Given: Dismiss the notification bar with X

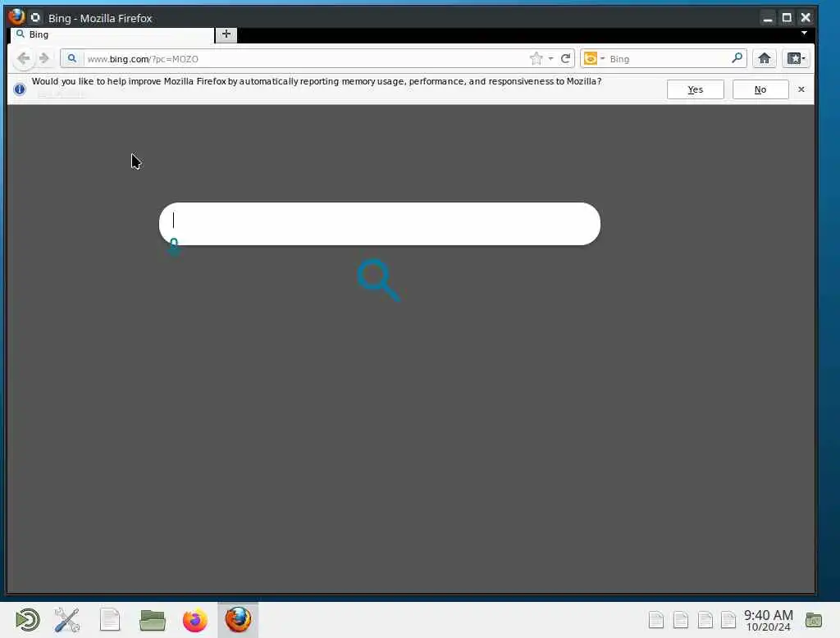Looking at the screenshot, I should (x=801, y=89).
